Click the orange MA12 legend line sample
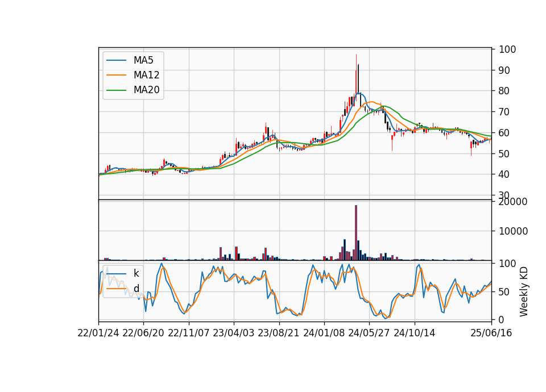 click(116, 75)
